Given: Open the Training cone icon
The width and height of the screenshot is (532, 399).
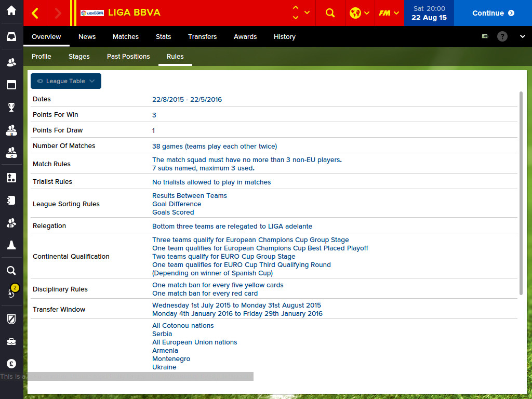Looking at the screenshot, I should click(x=11, y=245).
